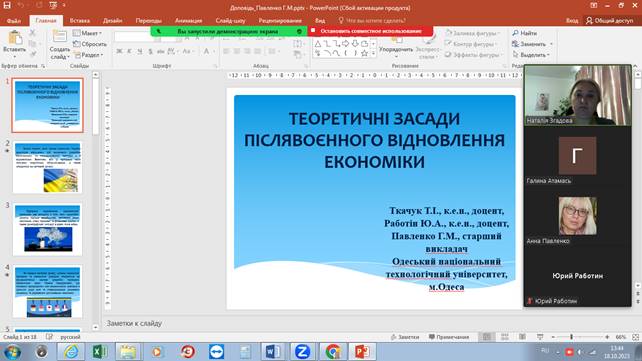642x361 pixels.
Task: Click the zoom out minus button
Action: pyautogui.click(x=553, y=337)
